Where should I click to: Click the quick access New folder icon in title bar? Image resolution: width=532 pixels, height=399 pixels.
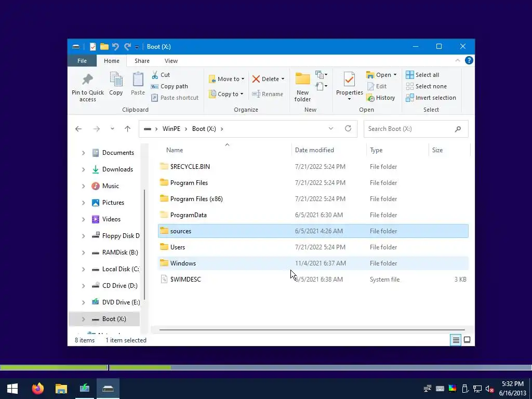(104, 47)
